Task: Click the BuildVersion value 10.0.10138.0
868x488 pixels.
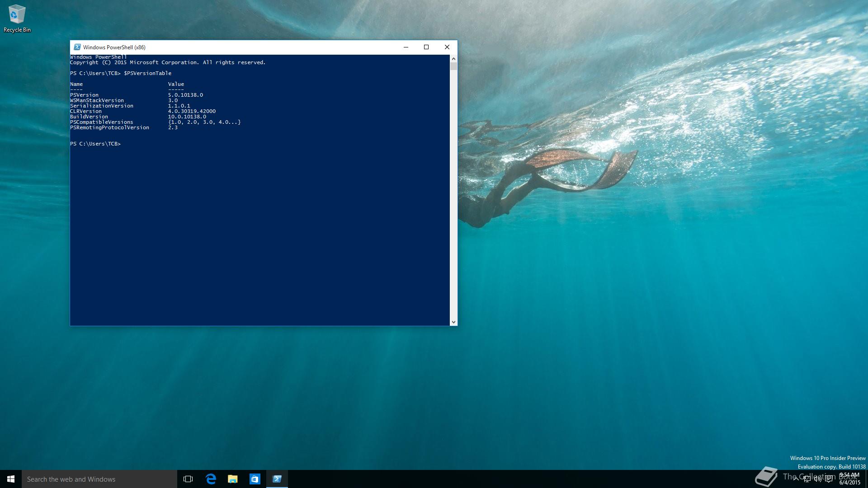Action: pyautogui.click(x=187, y=117)
